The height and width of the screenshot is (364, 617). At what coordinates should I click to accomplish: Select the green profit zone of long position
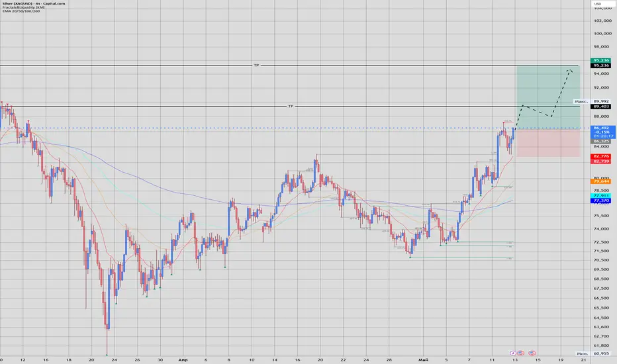(x=548, y=97)
